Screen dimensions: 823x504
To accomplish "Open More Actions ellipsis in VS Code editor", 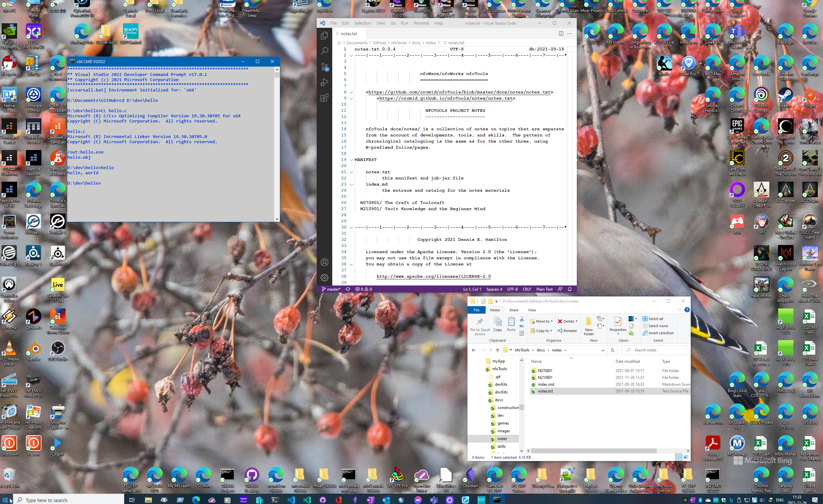I will coord(569,33).
